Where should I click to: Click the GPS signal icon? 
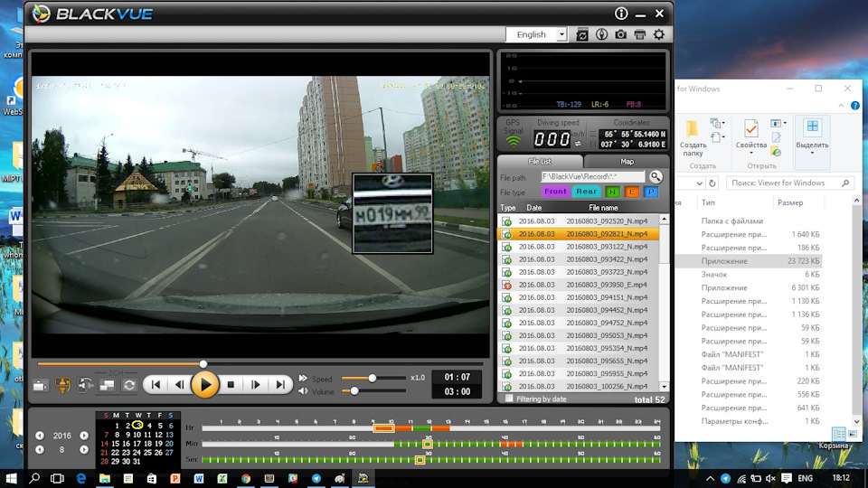514,141
